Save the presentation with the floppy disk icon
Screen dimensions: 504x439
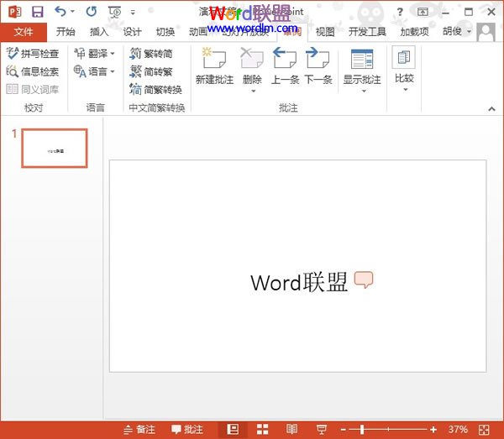37,12
